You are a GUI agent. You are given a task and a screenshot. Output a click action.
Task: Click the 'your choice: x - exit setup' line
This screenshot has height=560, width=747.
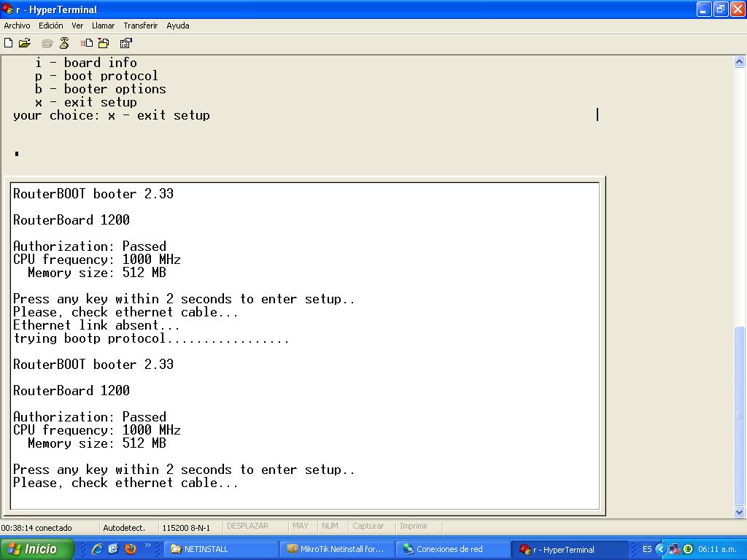[112, 115]
